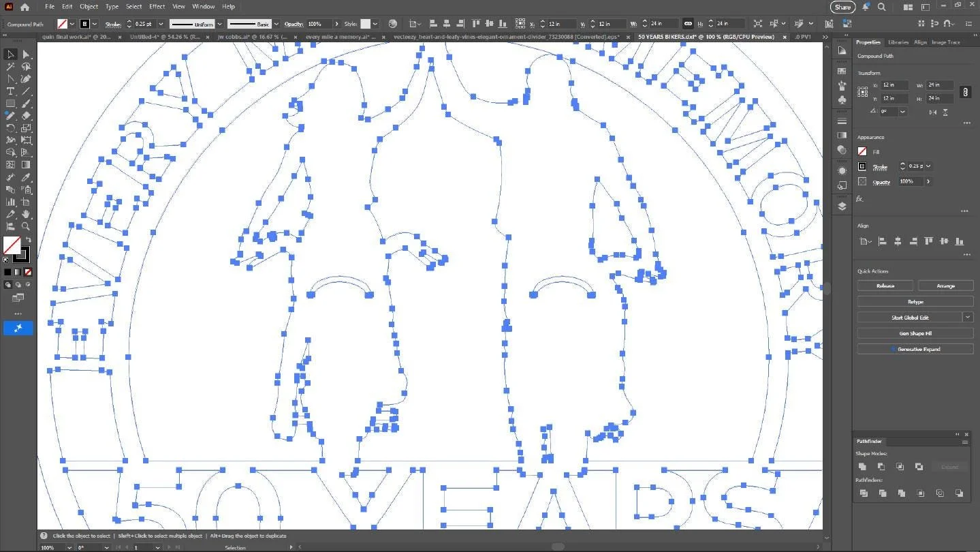
Task: Open the Edit Toolbar three-dots button
Action: click(x=18, y=314)
